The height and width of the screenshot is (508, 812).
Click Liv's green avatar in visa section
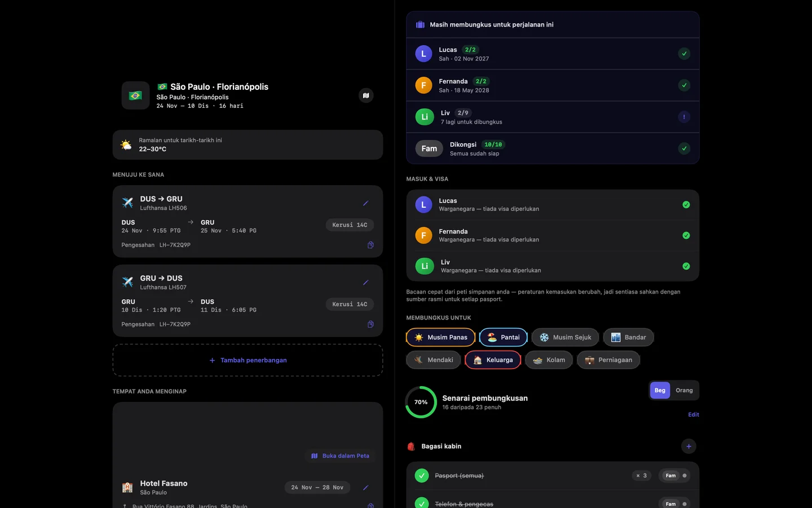[425, 266]
